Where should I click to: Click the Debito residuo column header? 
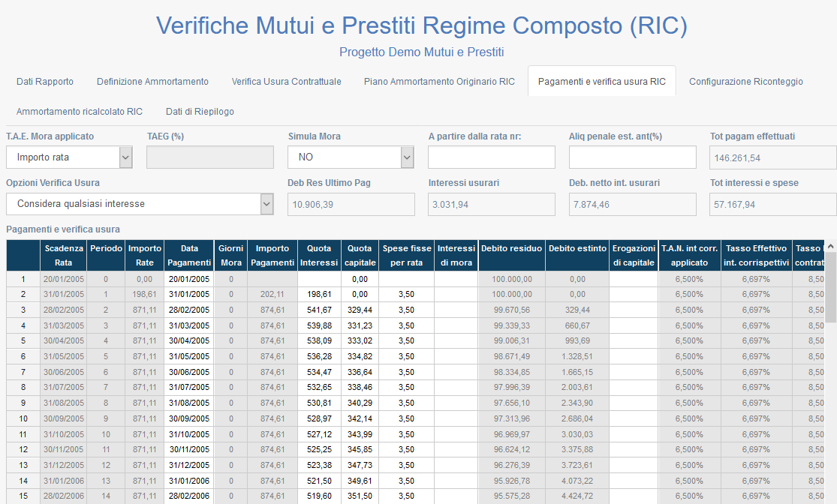pos(511,256)
